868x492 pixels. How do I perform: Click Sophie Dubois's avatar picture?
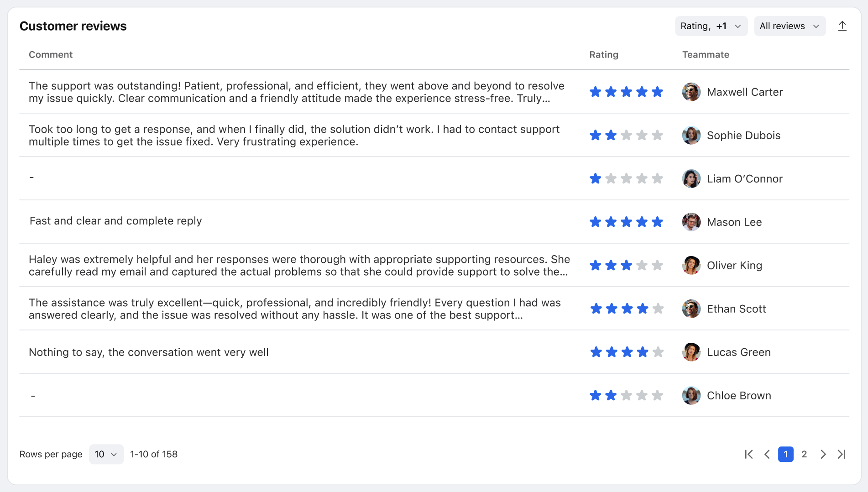[691, 135]
